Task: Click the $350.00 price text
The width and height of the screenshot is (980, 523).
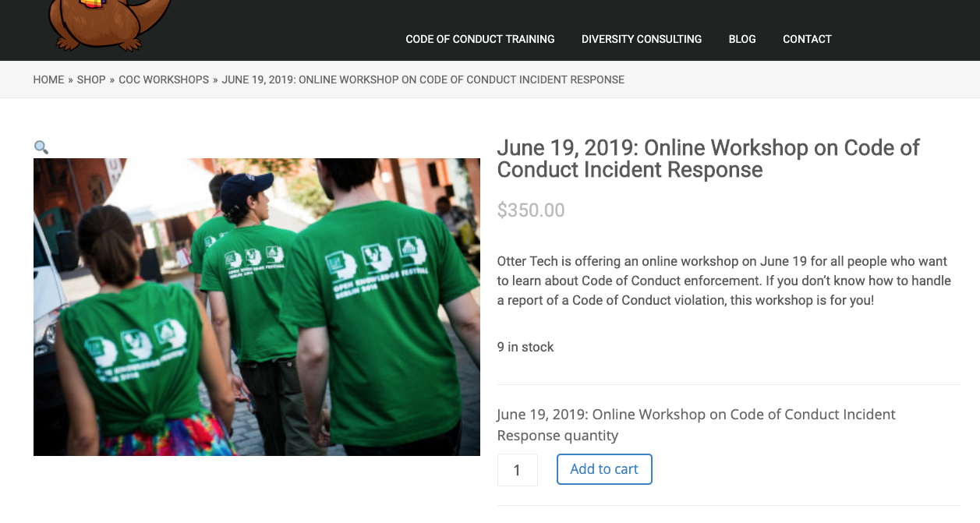Action: (x=531, y=210)
